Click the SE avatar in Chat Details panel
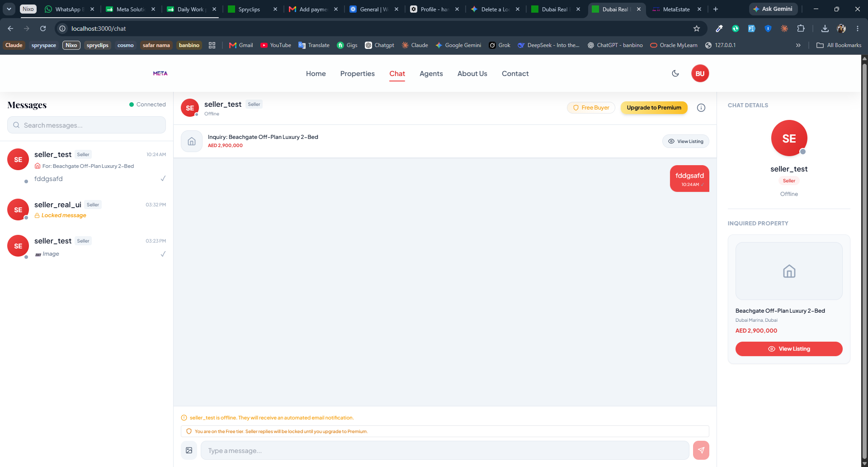The image size is (868, 467). (789, 138)
